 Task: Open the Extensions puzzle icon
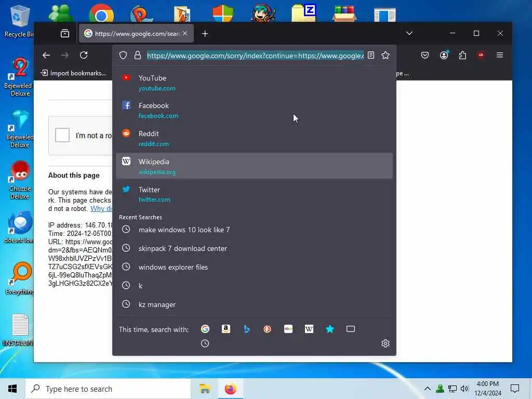pyautogui.click(x=462, y=55)
